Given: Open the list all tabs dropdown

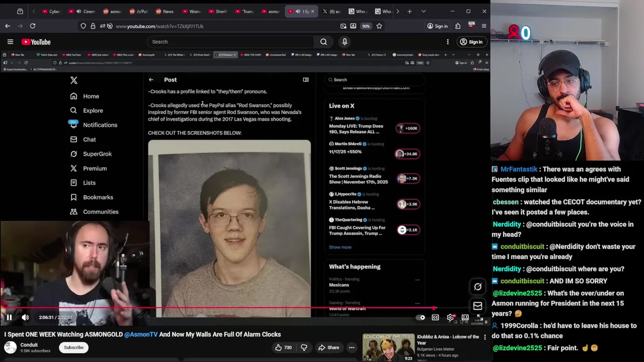Looking at the screenshot, I should (424, 11).
